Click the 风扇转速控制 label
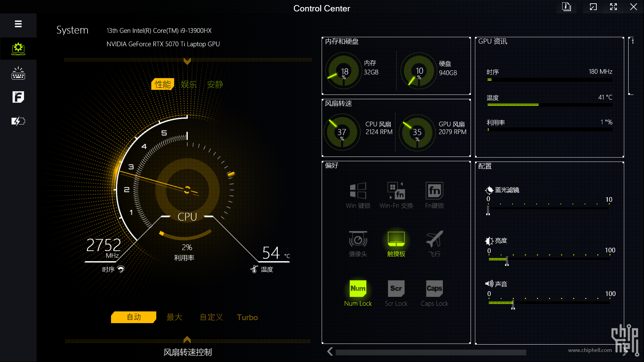This screenshot has width=644, height=362. (187, 352)
